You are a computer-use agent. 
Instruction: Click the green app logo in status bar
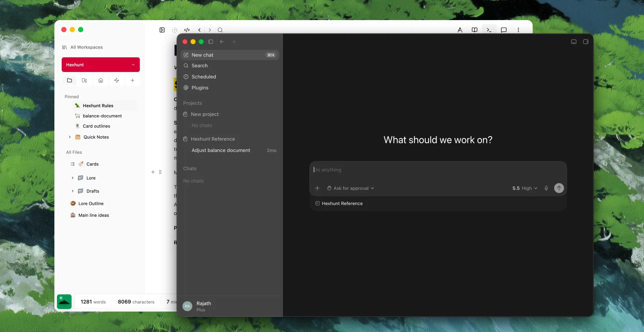click(64, 302)
